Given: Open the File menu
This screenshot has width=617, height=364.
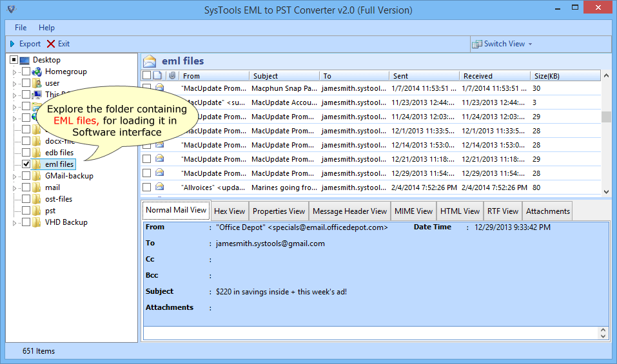Looking at the screenshot, I should click(x=21, y=28).
